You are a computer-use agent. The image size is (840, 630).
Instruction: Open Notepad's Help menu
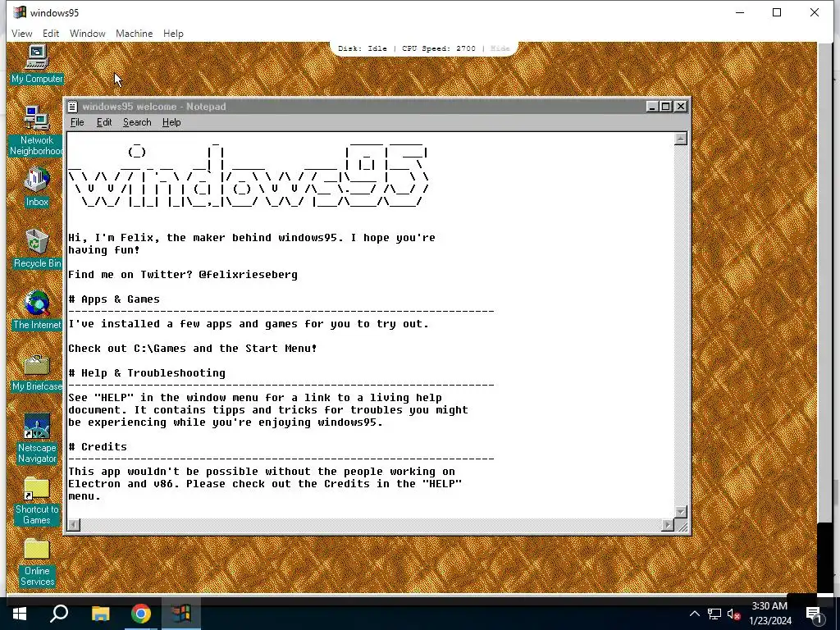[171, 122]
